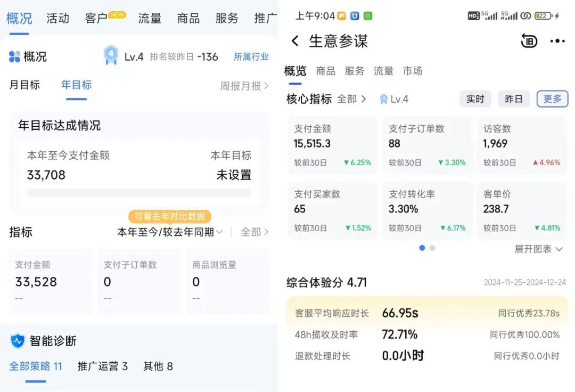Viewport: 575px width, 392px height.
Task: Set the yearly target via 未设置
Action: tap(234, 175)
